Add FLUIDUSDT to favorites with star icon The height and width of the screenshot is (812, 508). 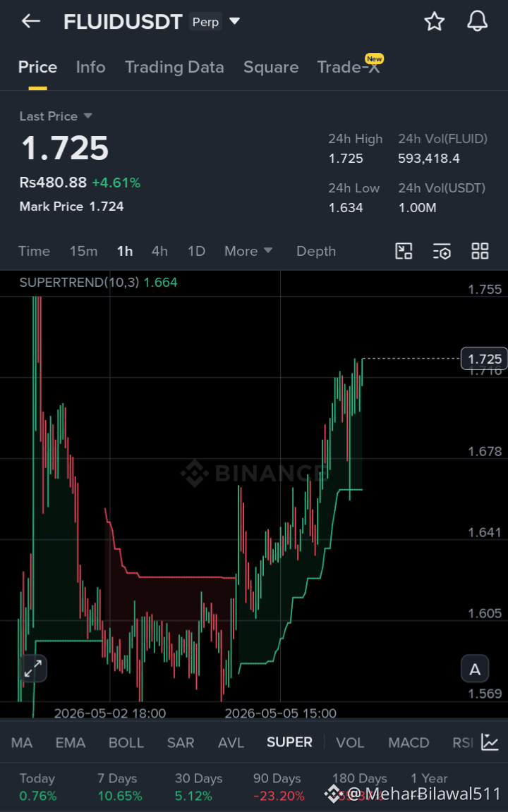pos(435,21)
